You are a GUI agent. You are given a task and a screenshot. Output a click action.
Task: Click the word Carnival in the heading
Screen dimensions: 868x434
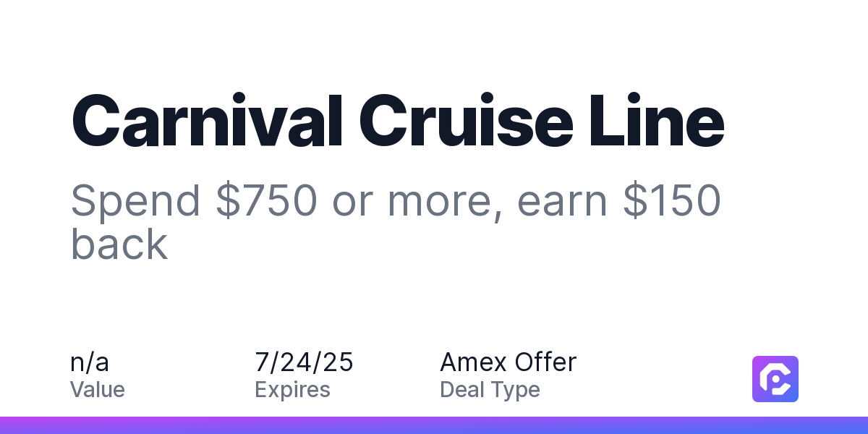(206, 122)
